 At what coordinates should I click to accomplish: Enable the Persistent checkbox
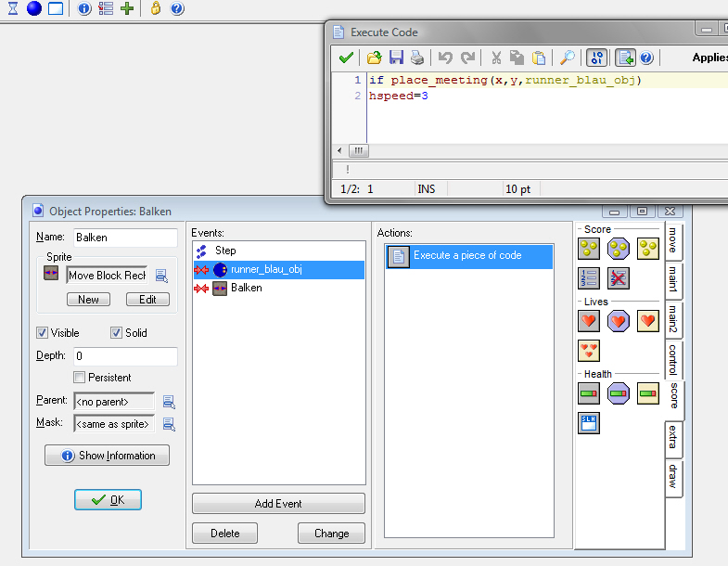[80, 378]
